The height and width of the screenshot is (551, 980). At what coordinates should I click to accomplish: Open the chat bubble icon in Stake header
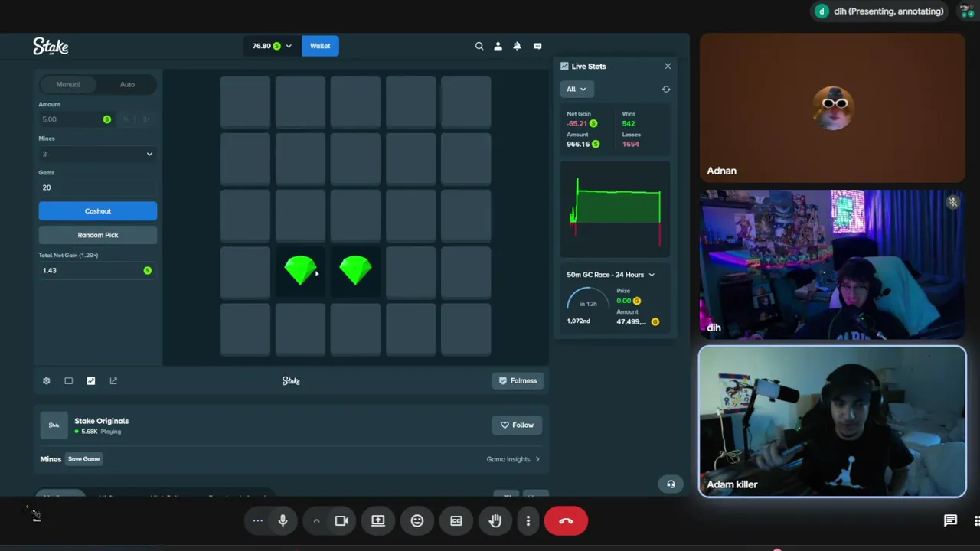[537, 46]
